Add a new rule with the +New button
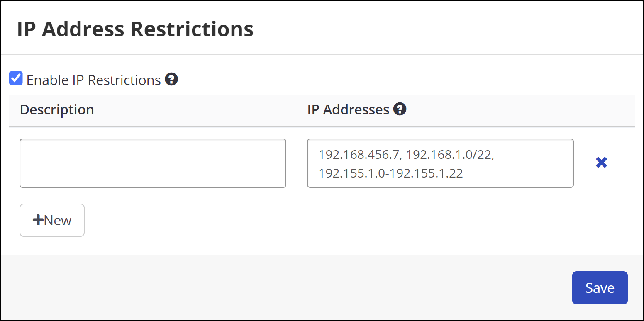Viewport: 644px width, 321px height. pyautogui.click(x=52, y=220)
